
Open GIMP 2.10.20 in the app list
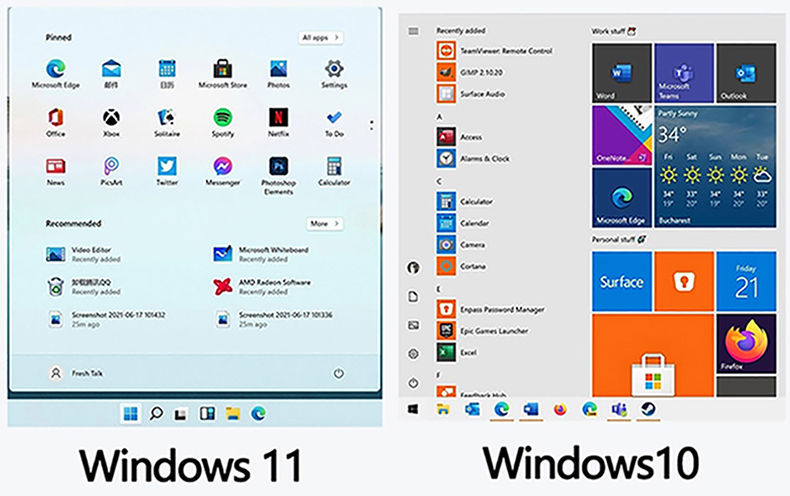[x=470, y=72]
